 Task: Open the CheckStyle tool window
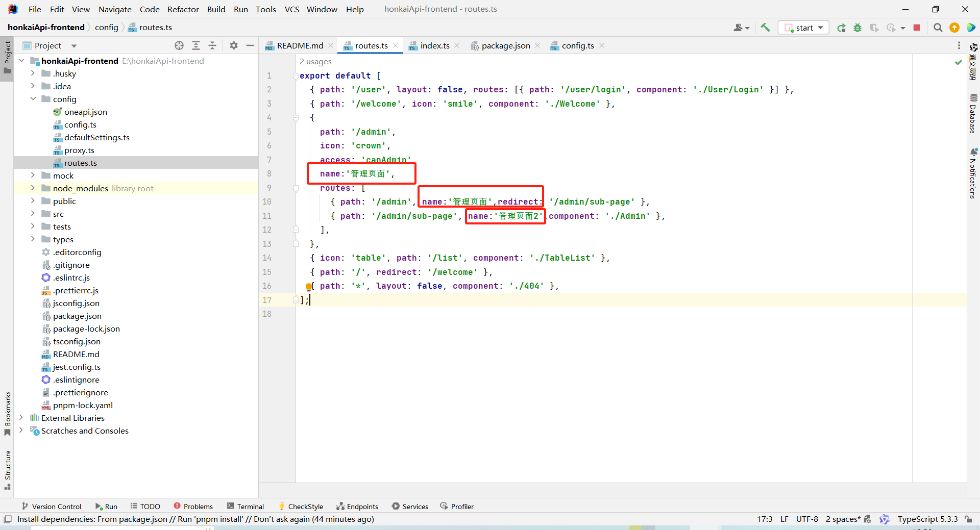coord(301,506)
